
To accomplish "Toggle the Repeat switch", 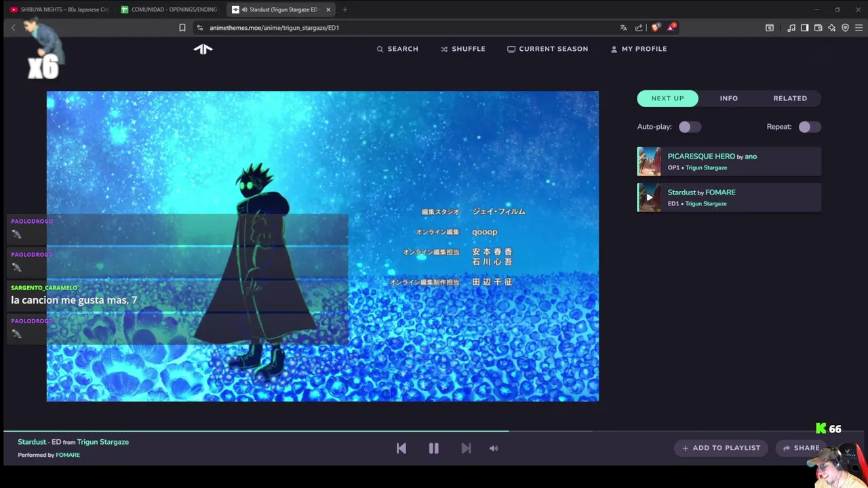I will 809,127.
